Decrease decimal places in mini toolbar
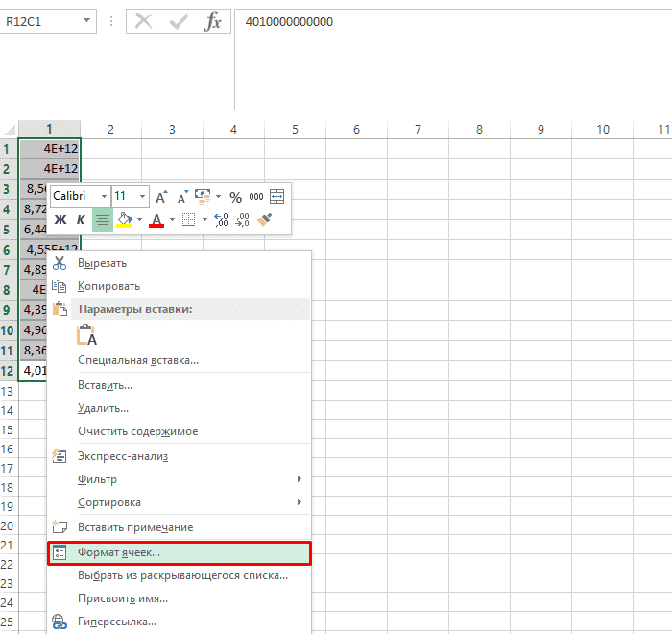The image size is (672, 634). 243,220
